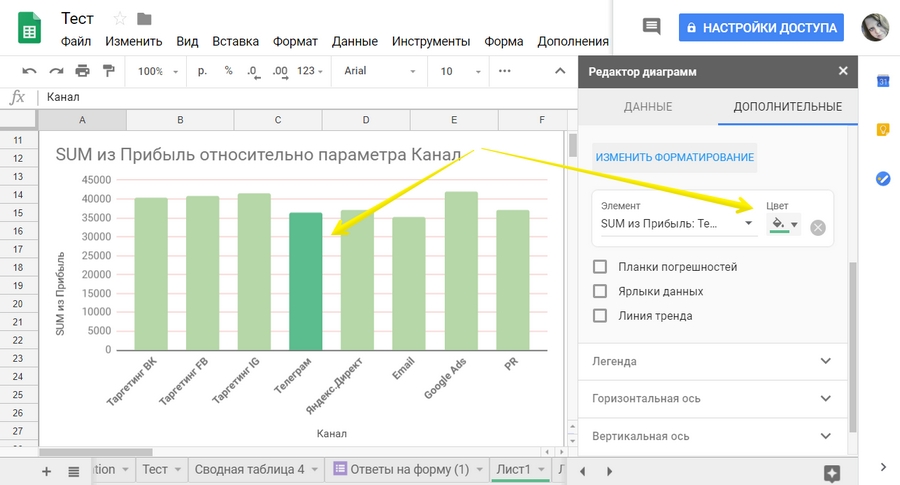The image size is (900, 485).
Task: Select the paint format roller tool
Action: point(108,71)
